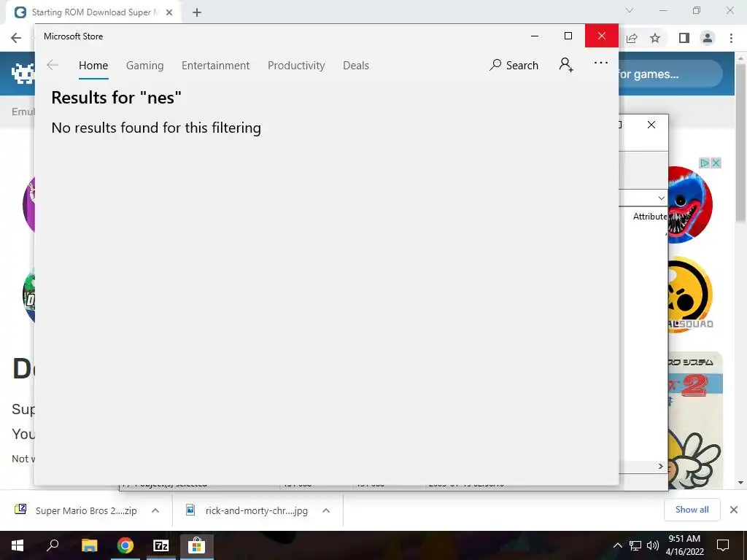The image size is (747, 560).
Task: Switch to the Entertainment tab
Action: [x=215, y=65]
